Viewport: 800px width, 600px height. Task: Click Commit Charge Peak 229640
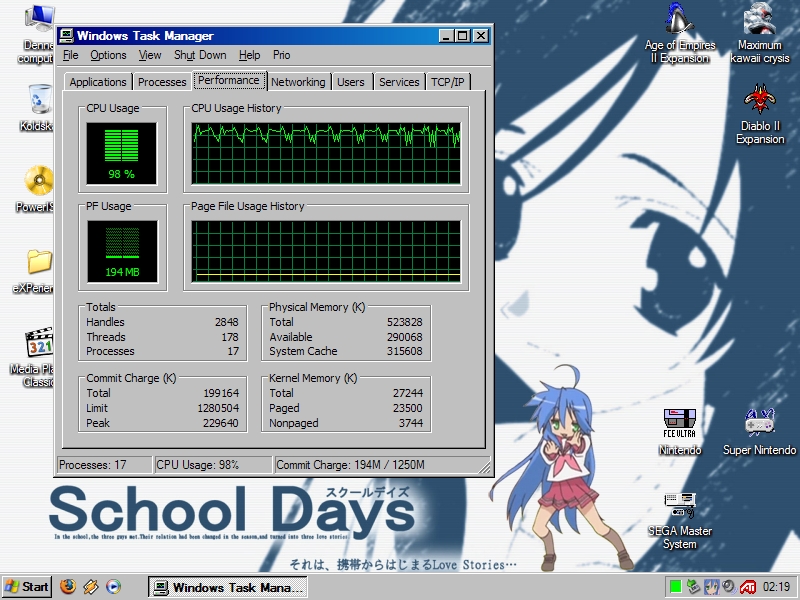pyautogui.click(x=220, y=423)
